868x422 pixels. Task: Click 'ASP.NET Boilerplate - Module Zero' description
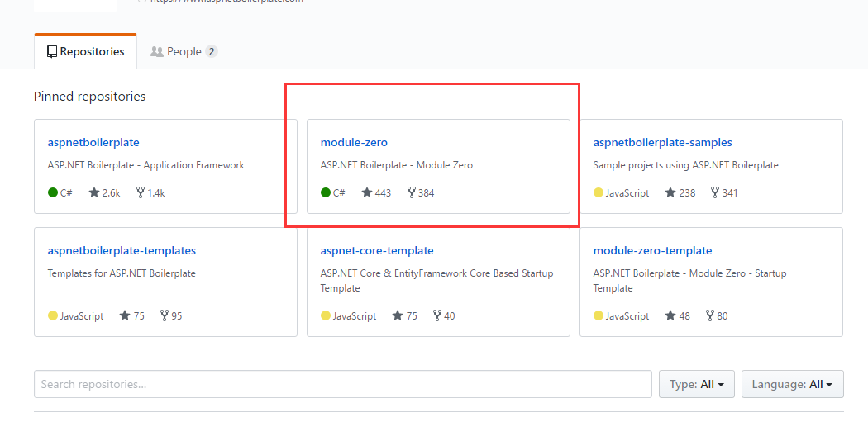(396, 165)
